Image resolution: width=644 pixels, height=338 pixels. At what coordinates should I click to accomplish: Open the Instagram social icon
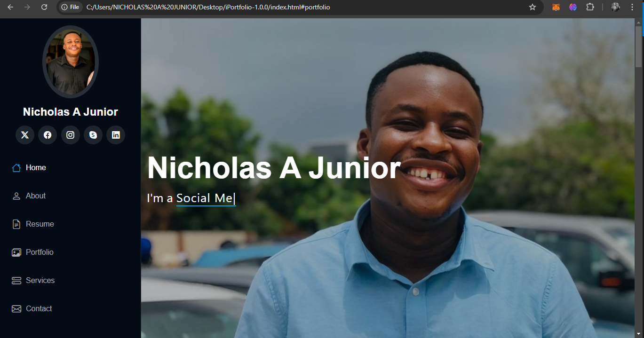[70, 135]
